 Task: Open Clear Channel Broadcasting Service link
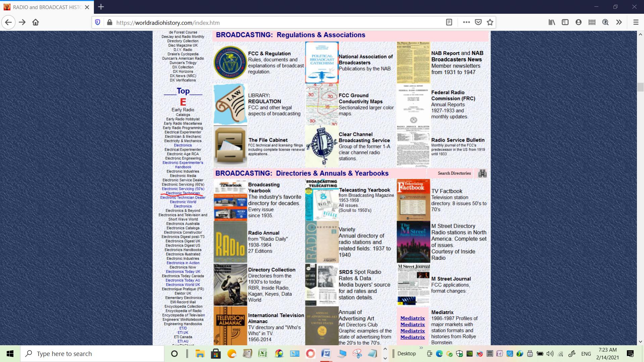click(364, 138)
